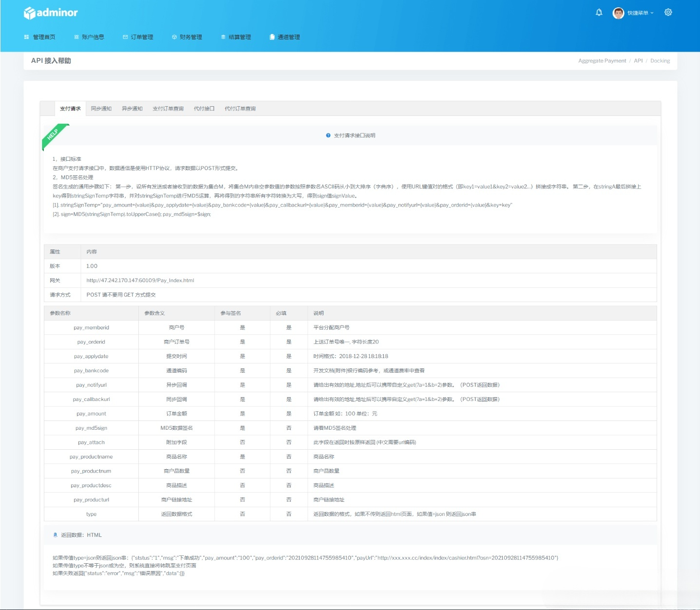Switch to the 异步通知 tab
The width and height of the screenshot is (700, 610).
click(x=132, y=109)
